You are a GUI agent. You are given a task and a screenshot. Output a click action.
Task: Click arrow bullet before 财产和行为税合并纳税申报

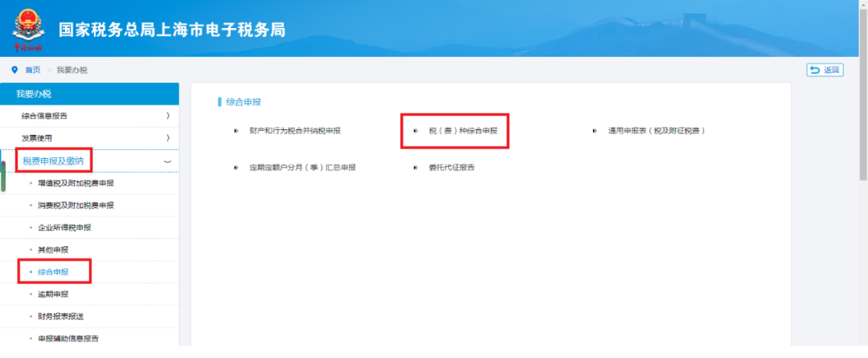[235, 130]
